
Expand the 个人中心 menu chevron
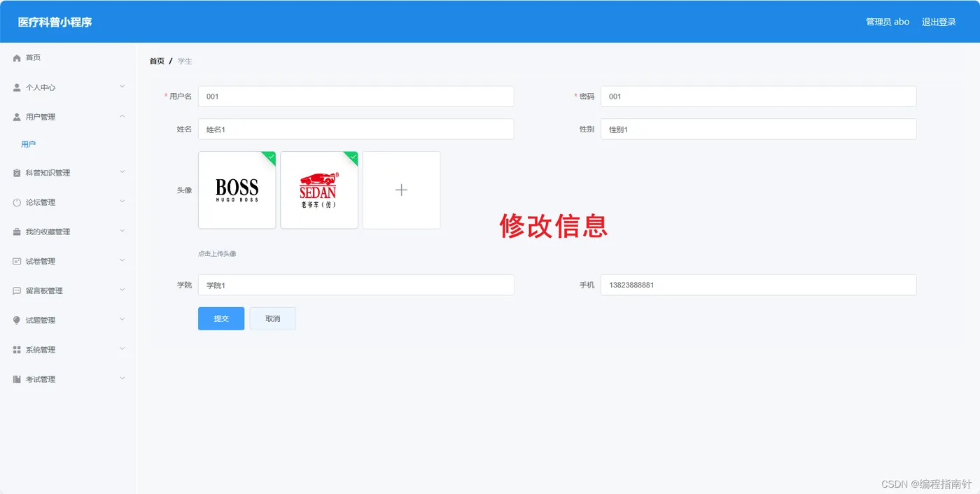[x=122, y=87]
